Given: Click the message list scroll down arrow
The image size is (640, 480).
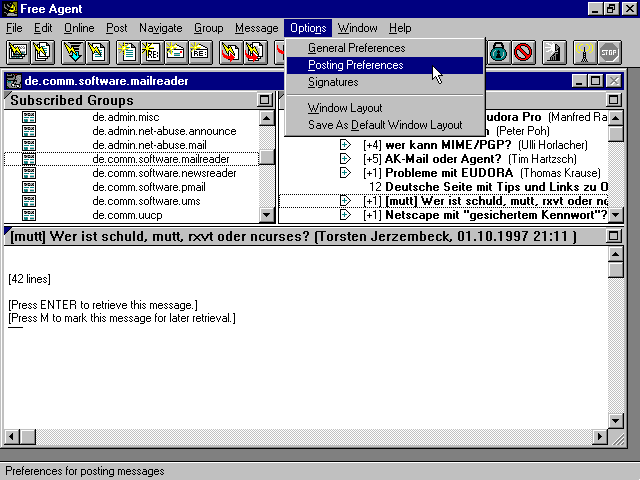Looking at the screenshot, I should tap(616, 214).
